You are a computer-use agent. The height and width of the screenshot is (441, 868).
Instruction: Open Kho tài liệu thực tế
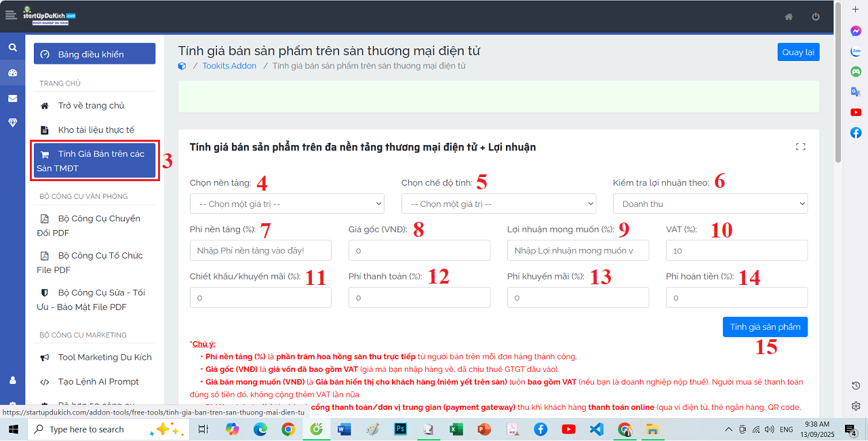click(94, 130)
